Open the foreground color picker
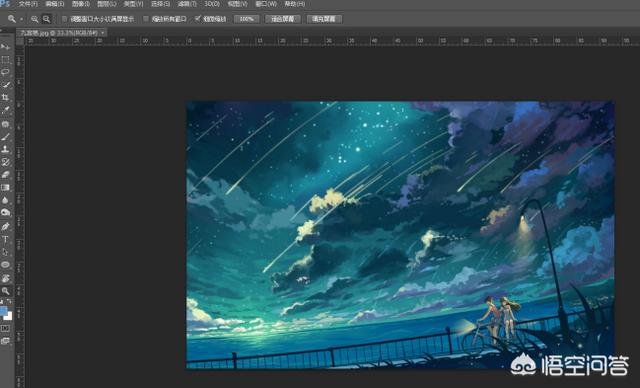The image size is (640, 388). (3, 311)
